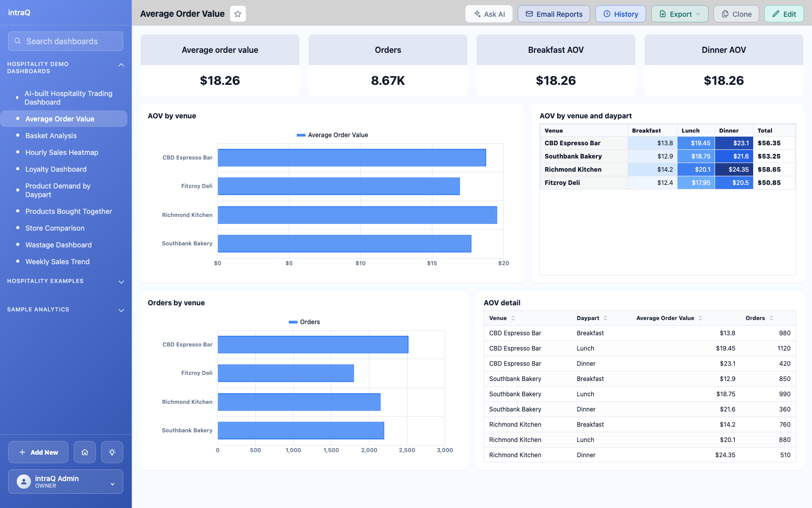Click the Email Reports button
The width and height of the screenshot is (812, 508).
(x=554, y=14)
